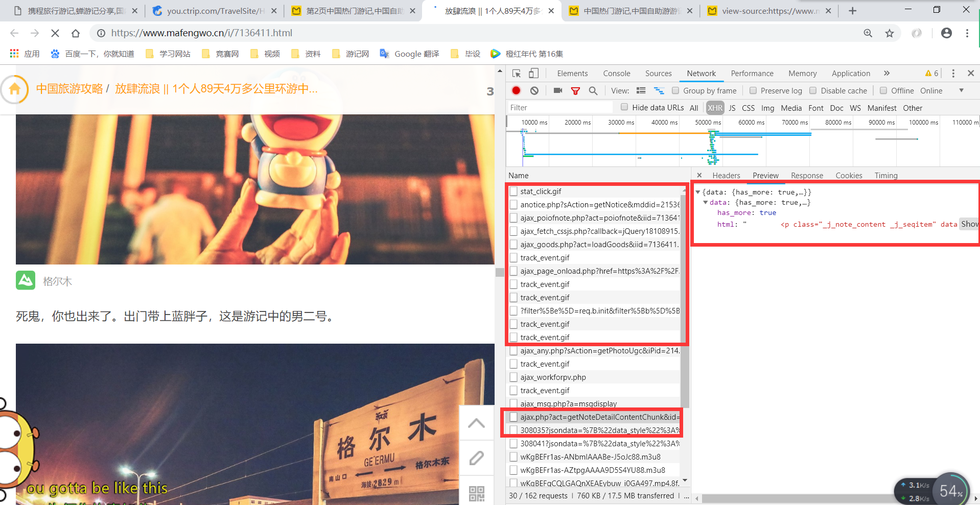This screenshot has width=980, height=505.
Task: Open Chrome main menu
Action: pos(967,33)
